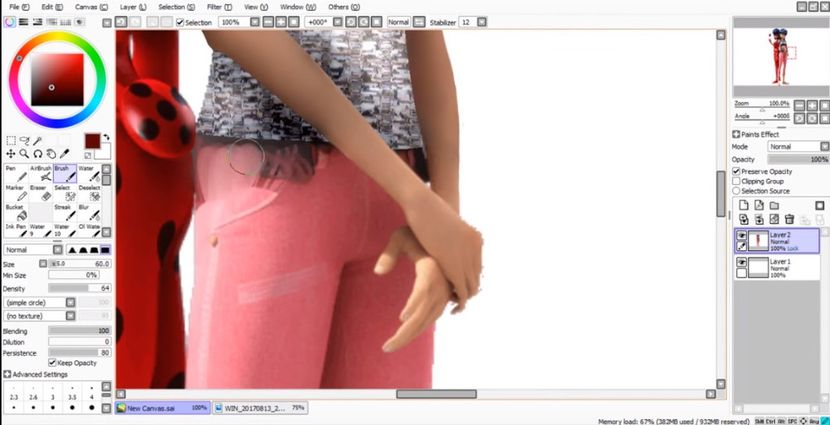The width and height of the screenshot is (830, 425).
Task: Choose the Streak brush
Action: (x=65, y=213)
